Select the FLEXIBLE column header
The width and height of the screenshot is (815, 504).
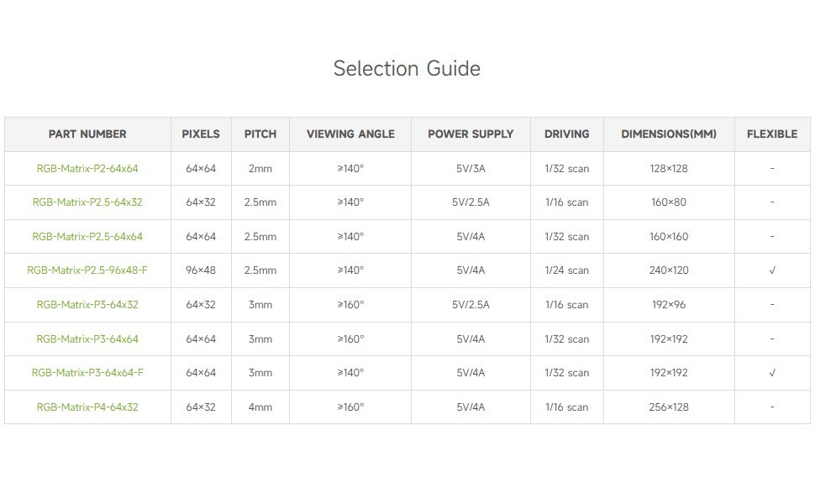point(772,134)
